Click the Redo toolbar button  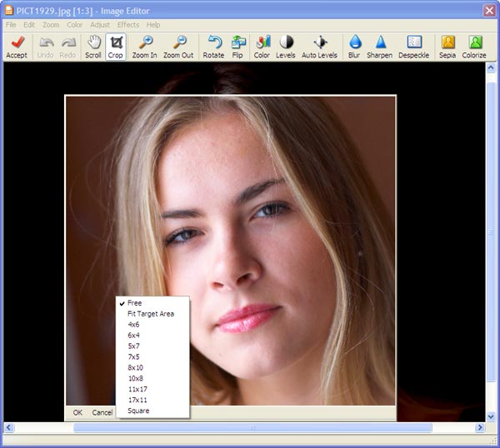pyautogui.click(x=67, y=47)
